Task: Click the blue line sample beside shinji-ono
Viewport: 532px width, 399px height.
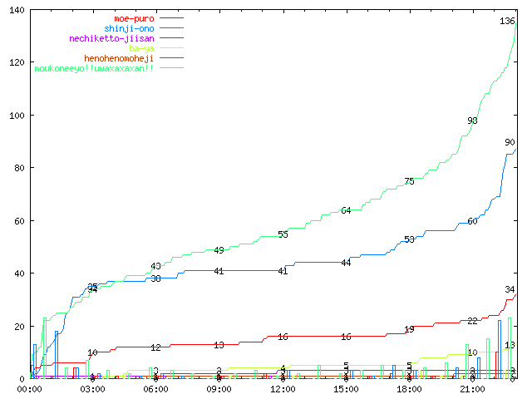Action: point(170,27)
